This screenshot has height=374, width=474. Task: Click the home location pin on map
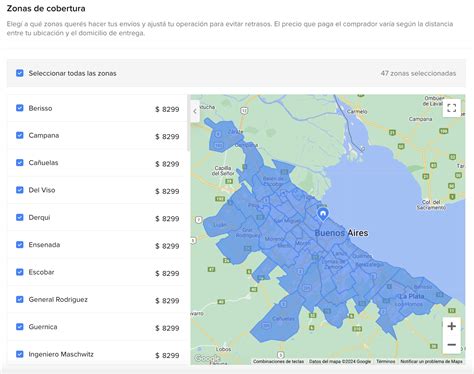pyautogui.click(x=323, y=214)
